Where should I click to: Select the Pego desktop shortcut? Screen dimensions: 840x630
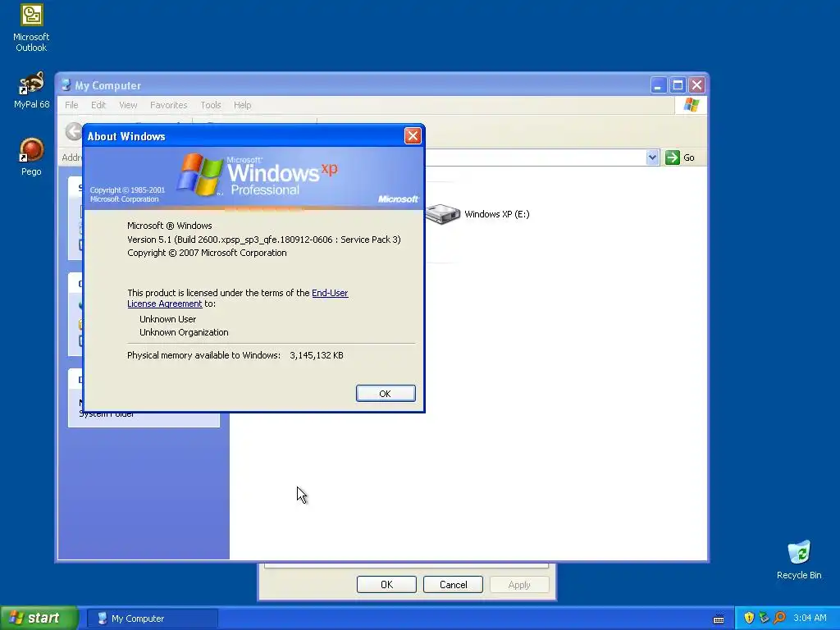point(31,157)
